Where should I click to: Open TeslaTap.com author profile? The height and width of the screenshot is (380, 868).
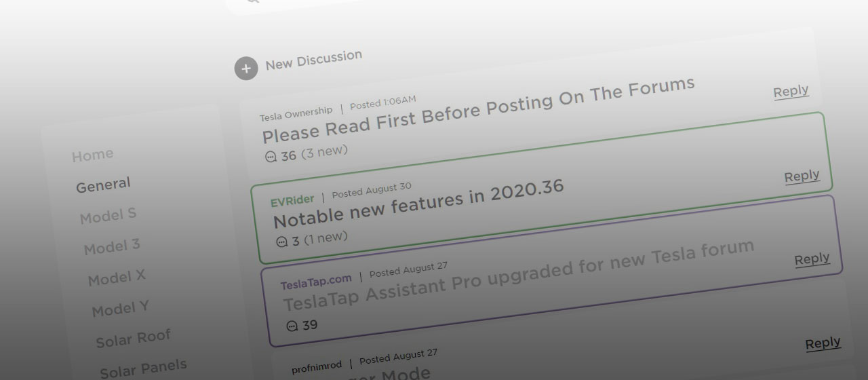pos(316,280)
